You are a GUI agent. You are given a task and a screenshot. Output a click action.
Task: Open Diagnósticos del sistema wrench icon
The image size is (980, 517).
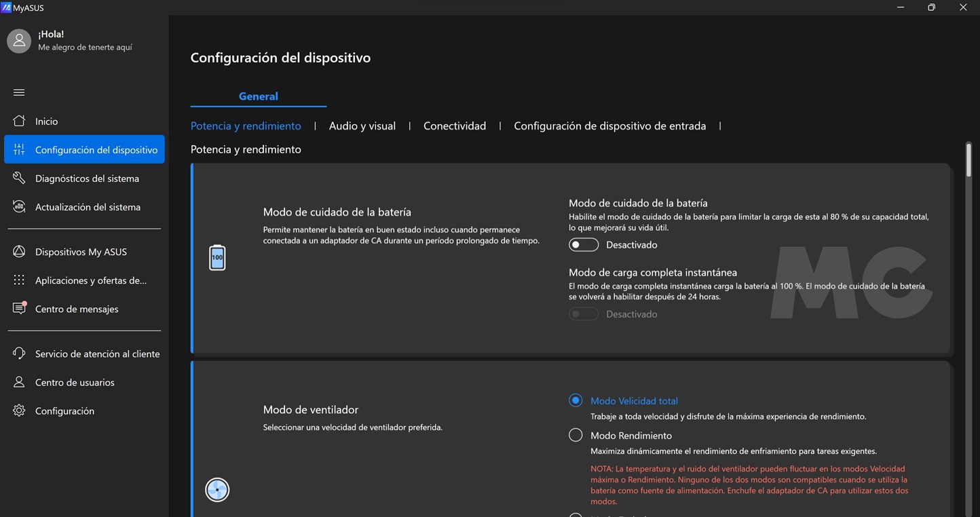click(x=19, y=178)
